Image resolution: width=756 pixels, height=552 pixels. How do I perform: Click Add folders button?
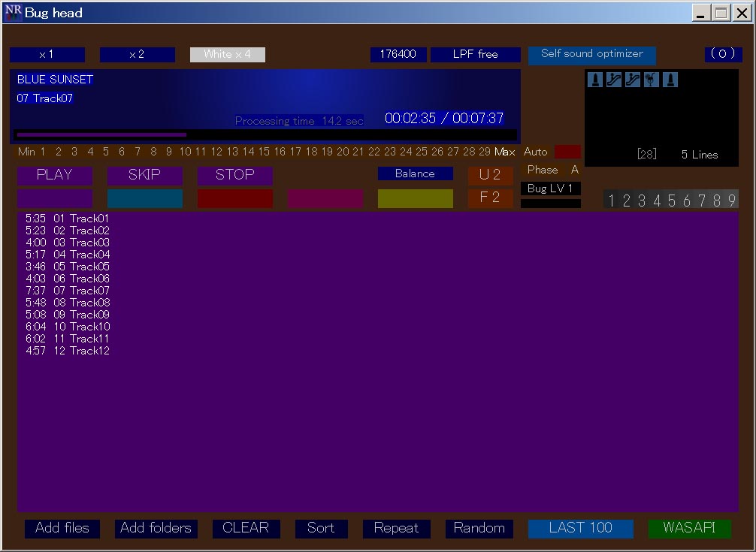(x=156, y=528)
